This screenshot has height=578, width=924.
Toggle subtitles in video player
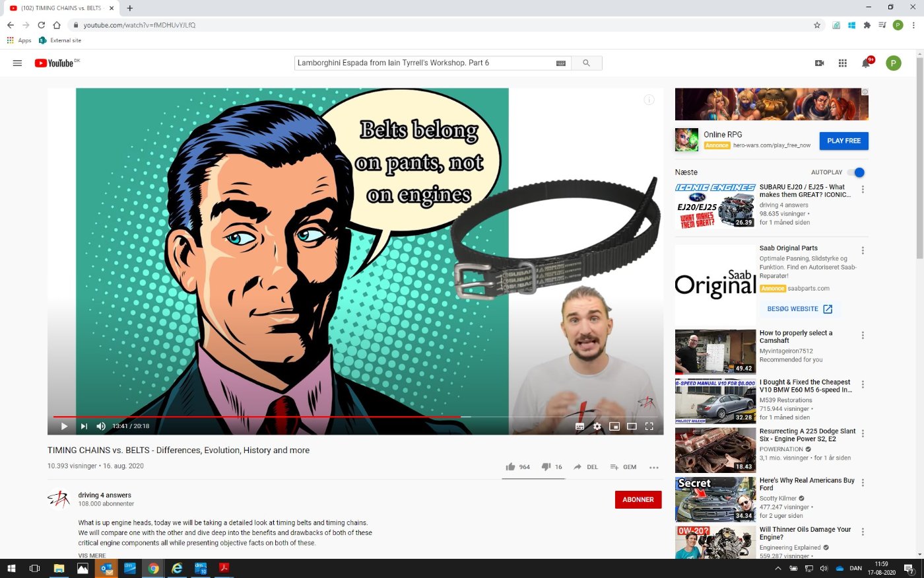coord(580,426)
